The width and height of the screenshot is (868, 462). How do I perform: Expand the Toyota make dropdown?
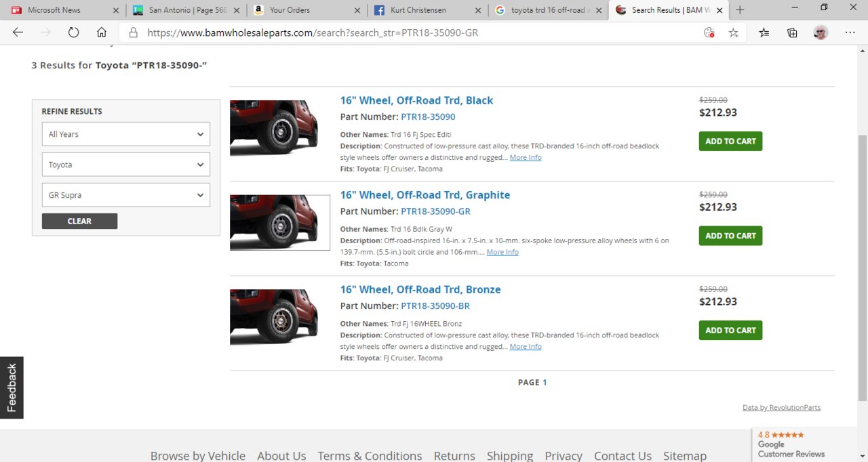[126, 165]
